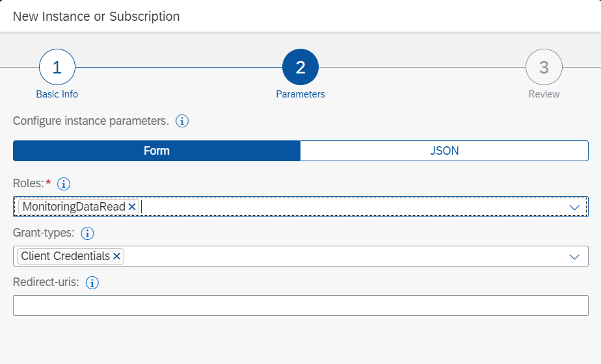The image size is (601, 364).
Task: Click inside the Roles multi-select field
Action: coord(351,207)
